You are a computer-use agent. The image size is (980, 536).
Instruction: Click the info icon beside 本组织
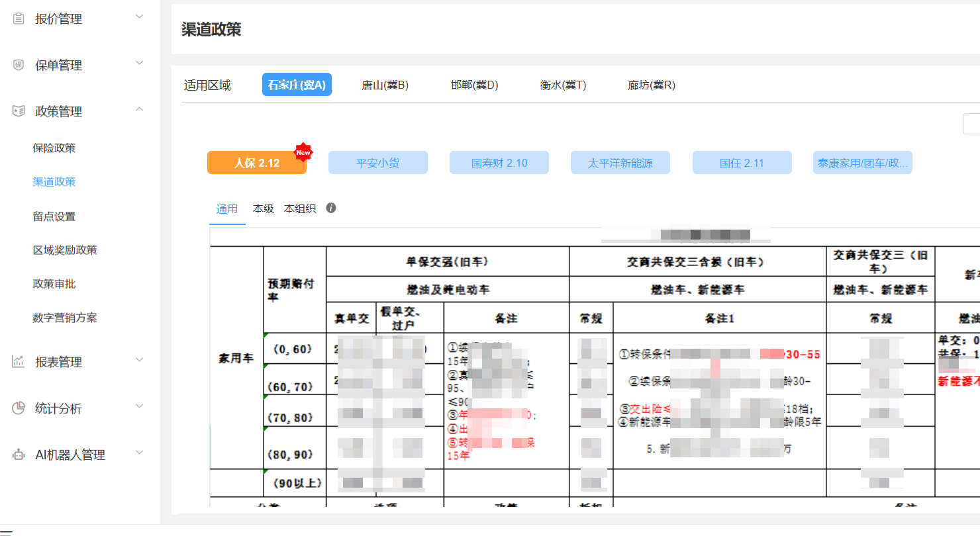pos(331,208)
